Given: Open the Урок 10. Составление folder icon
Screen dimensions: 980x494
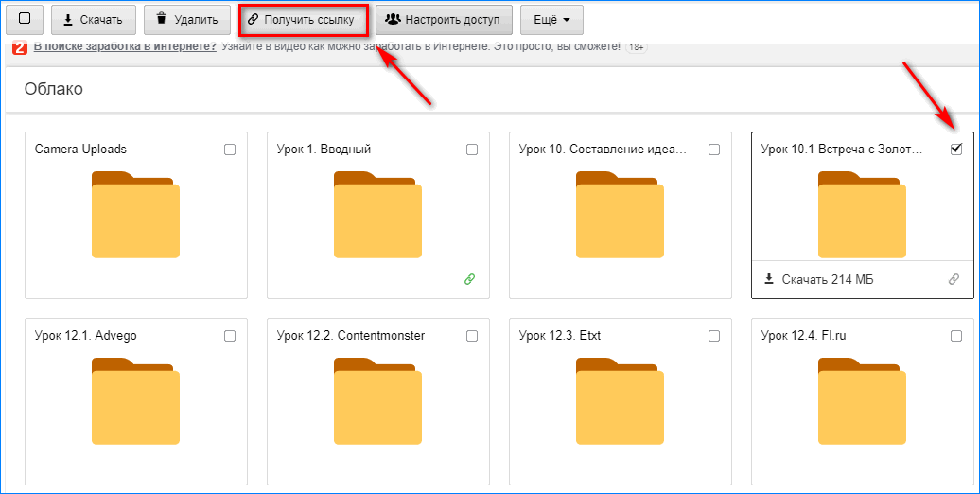Looking at the screenshot, I should 620,215.
